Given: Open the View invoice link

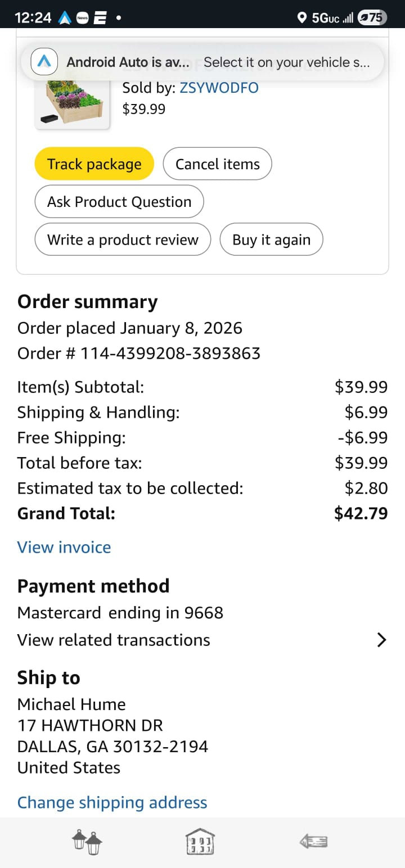Looking at the screenshot, I should [64, 547].
